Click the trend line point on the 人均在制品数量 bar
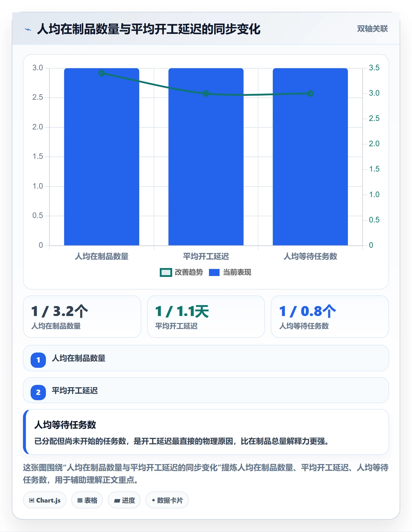Screen dimensions: 412x532 click(102, 73)
